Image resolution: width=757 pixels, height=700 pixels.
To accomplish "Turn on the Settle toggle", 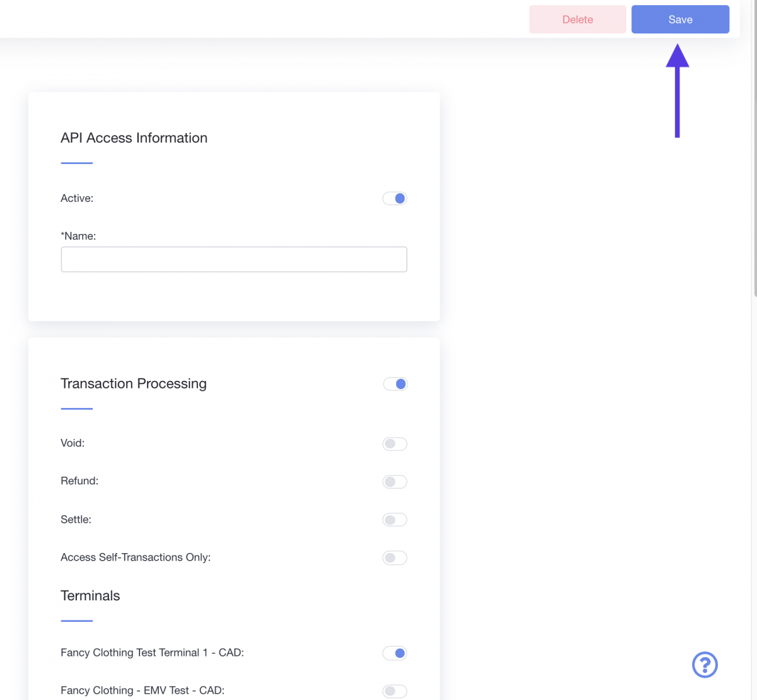I will point(395,520).
